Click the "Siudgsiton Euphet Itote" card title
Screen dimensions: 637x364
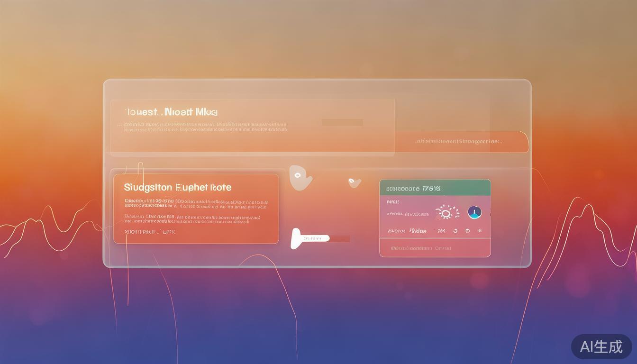tap(178, 187)
